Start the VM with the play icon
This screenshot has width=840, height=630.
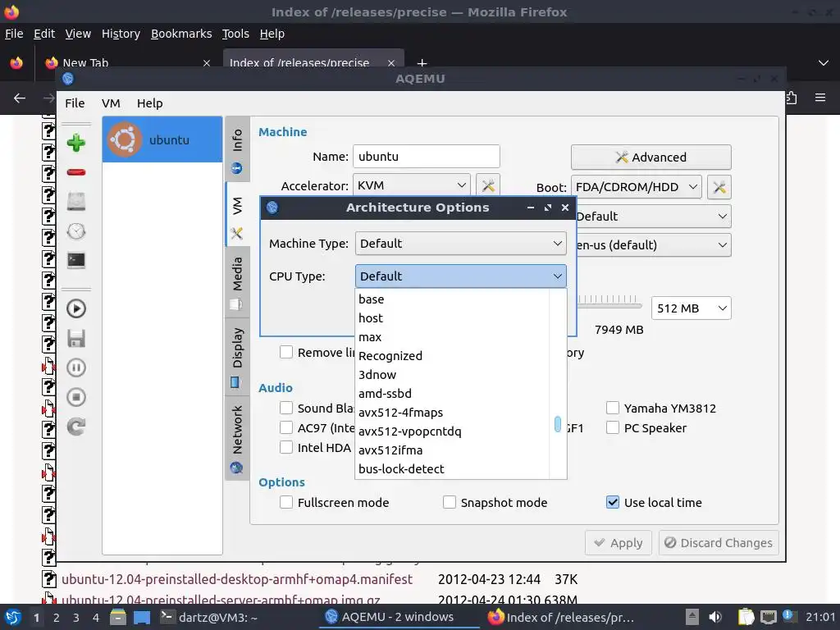click(76, 308)
